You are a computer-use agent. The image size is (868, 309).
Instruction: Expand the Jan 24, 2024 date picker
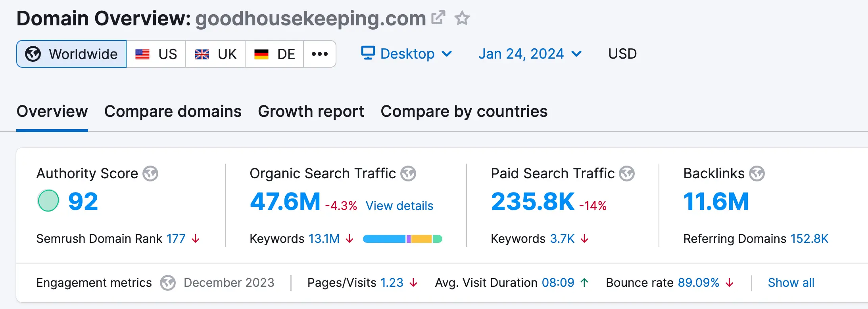pyautogui.click(x=530, y=53)
